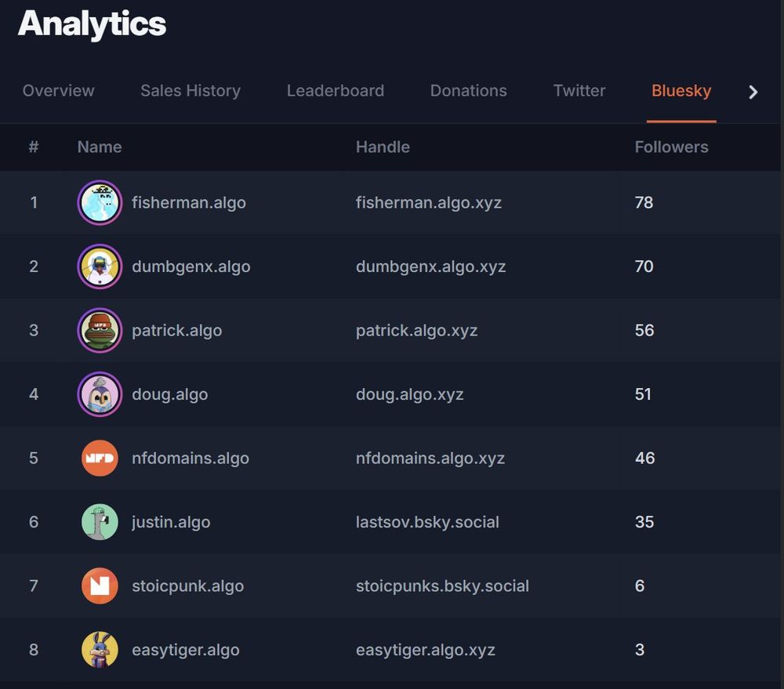Open the stoicpunk.algo name link
This screenshot has width=784, height=689.
point(188,586)
